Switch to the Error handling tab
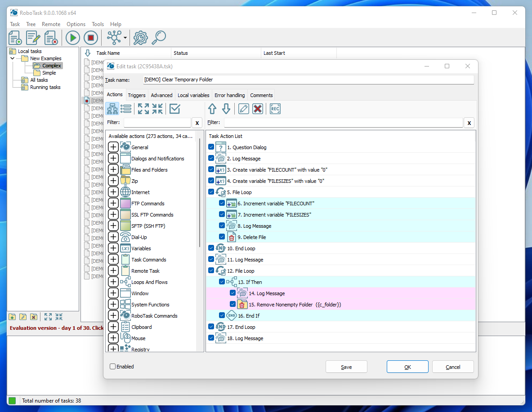Screen dimensions: 532x412 tap(230, 95)
